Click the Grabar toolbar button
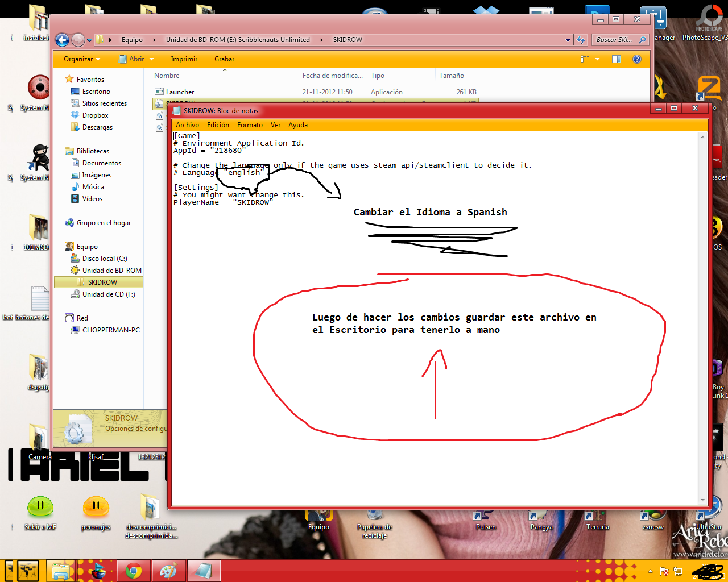This screenshot has height=582, width=728. point(224,59)
